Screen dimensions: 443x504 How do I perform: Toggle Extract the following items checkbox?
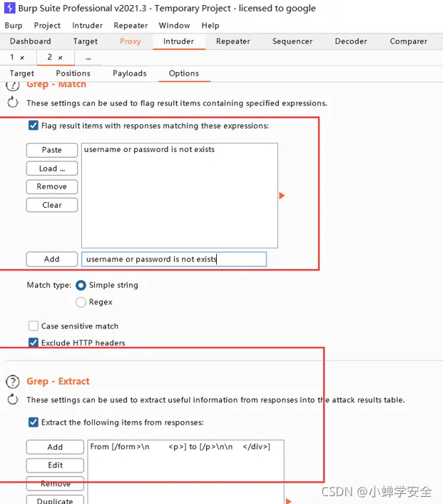[x=34, y=422]
